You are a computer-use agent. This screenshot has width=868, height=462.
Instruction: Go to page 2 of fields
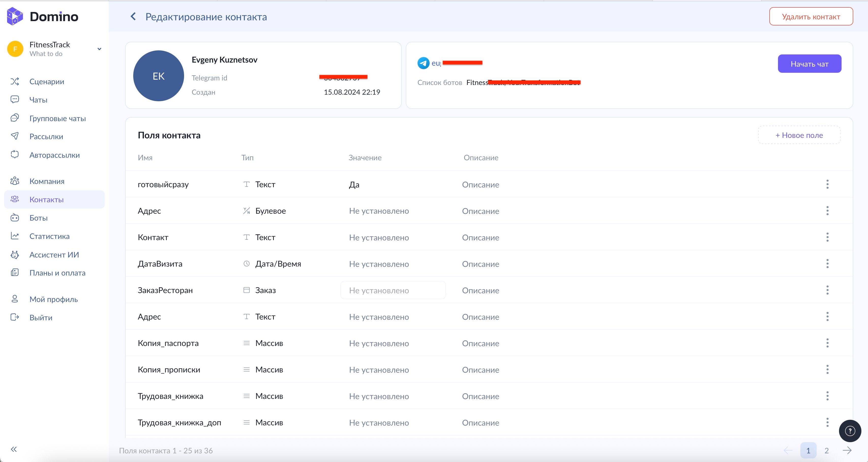point(826,451)
